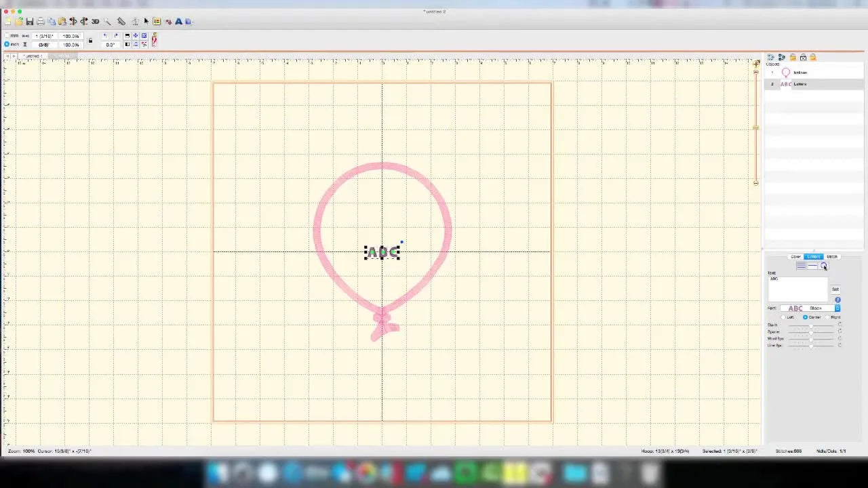868x488 pixels.
Task: Adjust the Word Spc slider
Action: coord(811,339)
